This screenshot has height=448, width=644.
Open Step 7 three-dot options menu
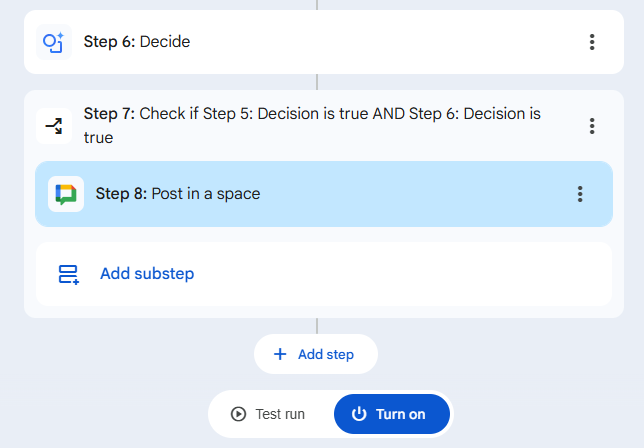click(x=592, y=126)
